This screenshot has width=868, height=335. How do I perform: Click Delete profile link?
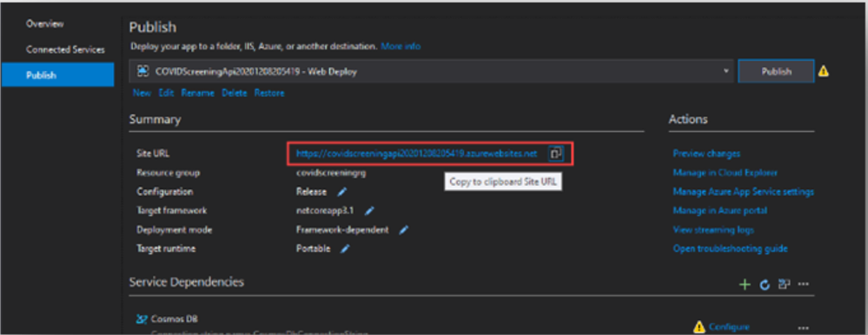pos(235,93)
